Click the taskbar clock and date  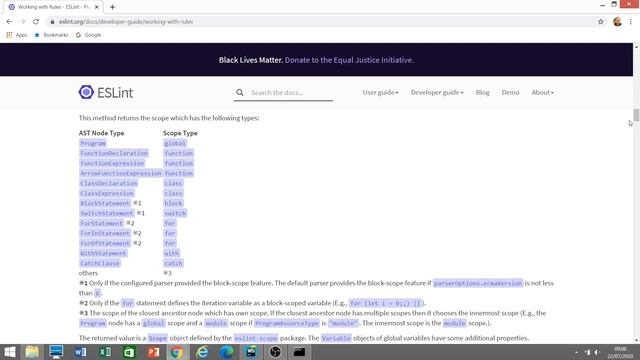620,352
